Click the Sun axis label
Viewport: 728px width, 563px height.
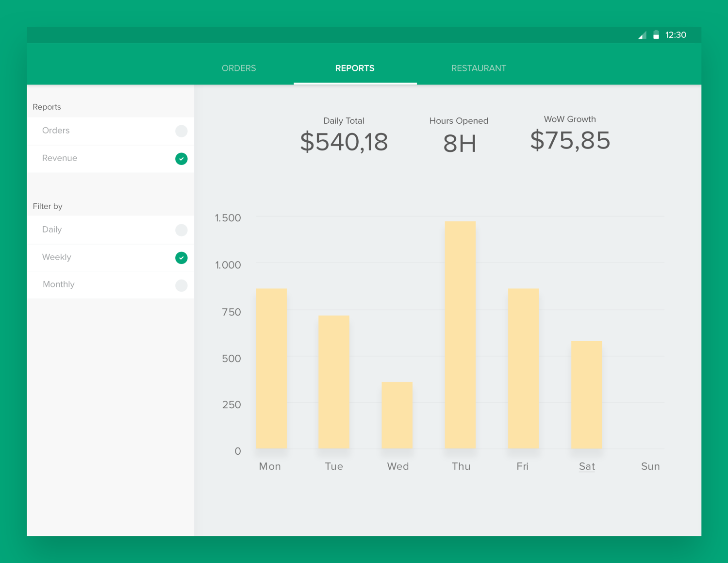click(x=650, y=466)
